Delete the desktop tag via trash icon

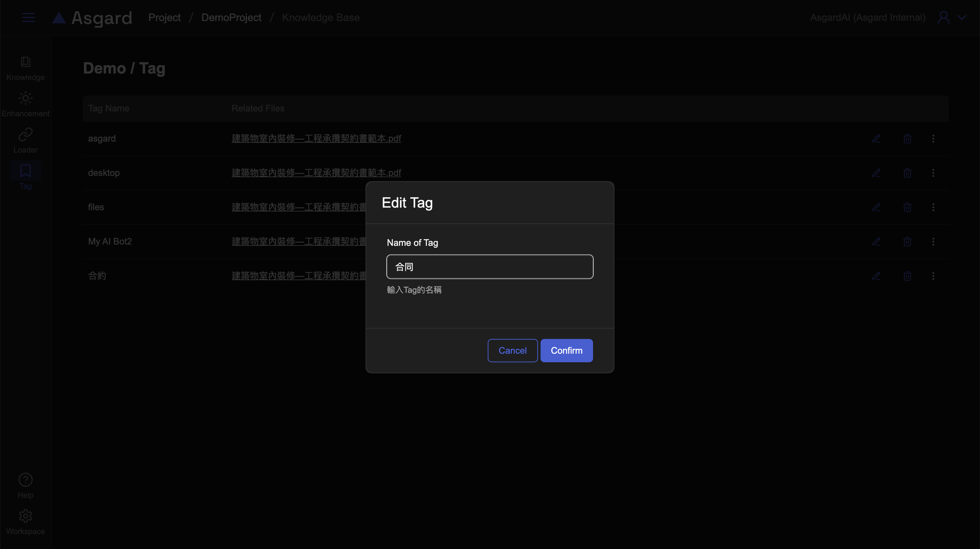pos(907,173)
